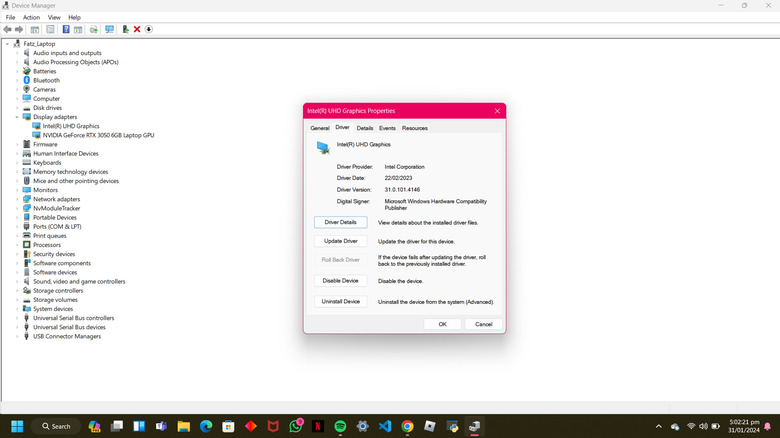Switch to the Events tab
780x438 pixels.
coord(388,128)
